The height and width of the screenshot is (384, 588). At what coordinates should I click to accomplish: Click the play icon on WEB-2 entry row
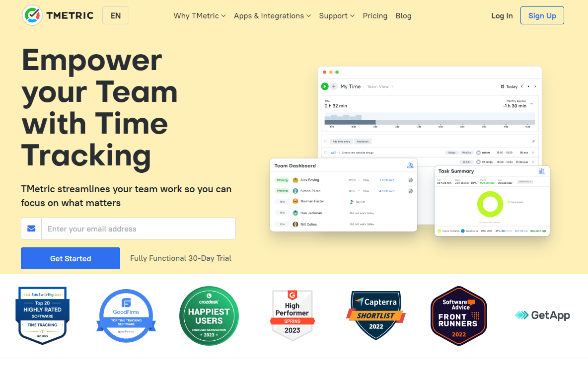pos(533,153)
